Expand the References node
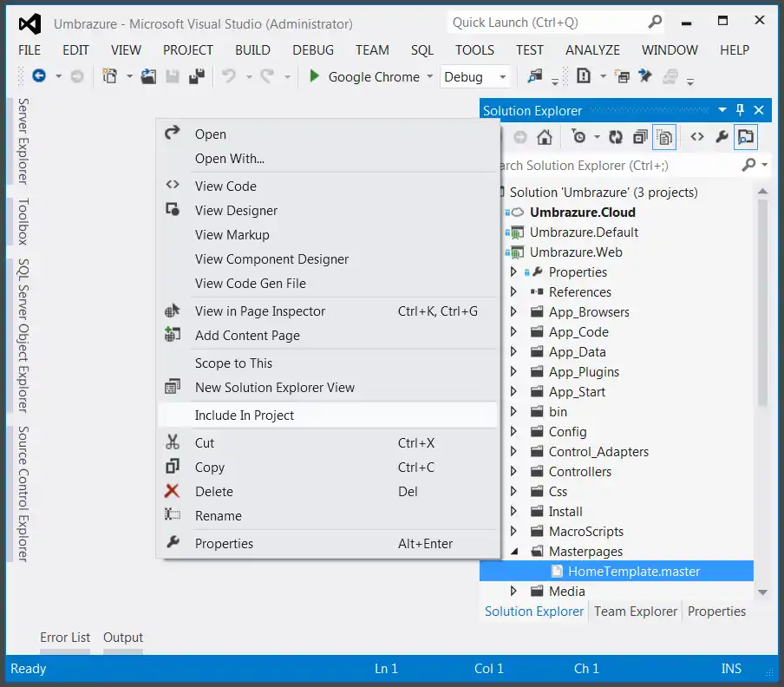The image size is (784, 687). [x=513, y=291]
